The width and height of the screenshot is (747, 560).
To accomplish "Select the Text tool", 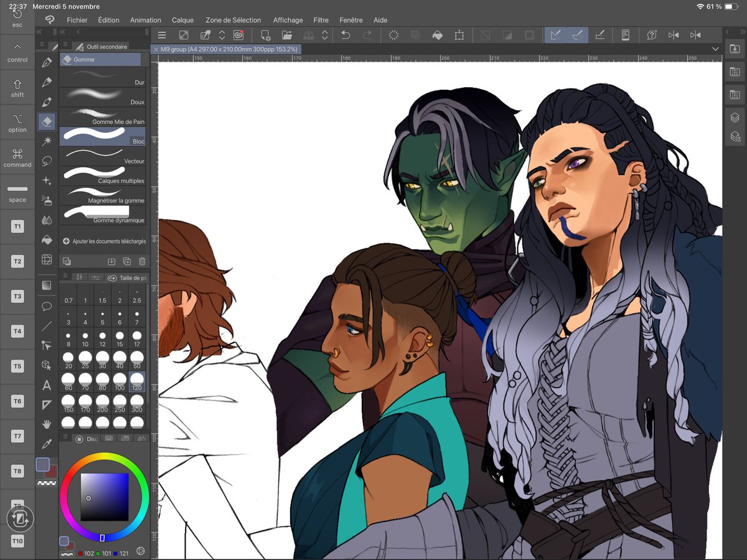I will click(47, 385).
